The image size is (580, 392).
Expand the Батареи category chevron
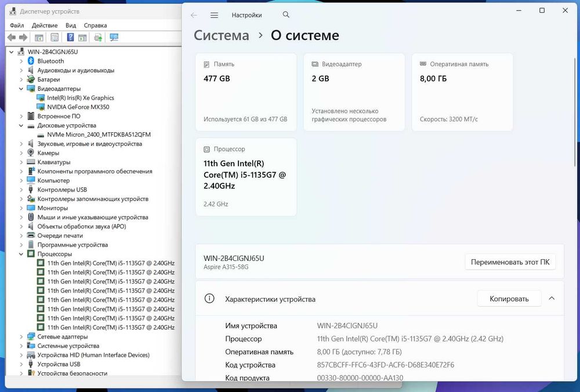click(21, 79)
